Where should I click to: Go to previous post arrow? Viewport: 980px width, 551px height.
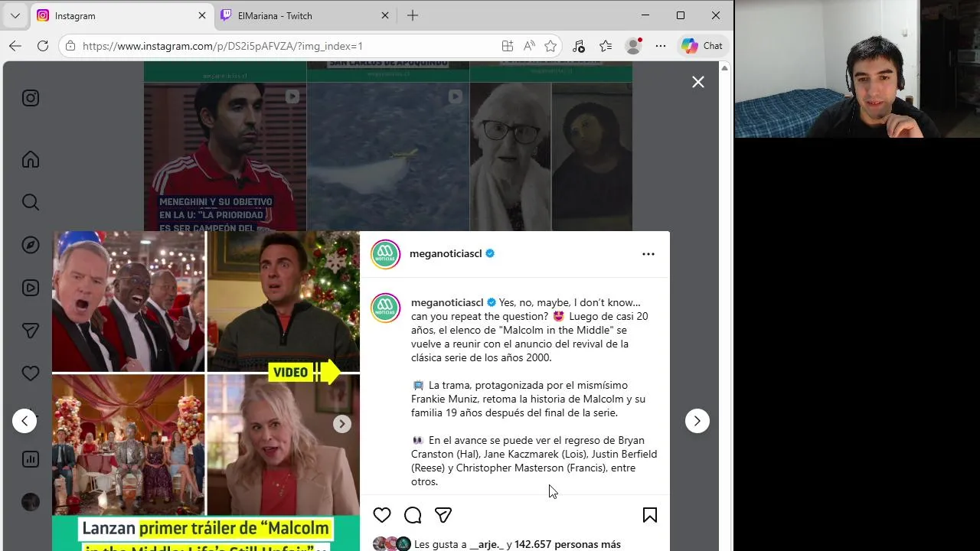coord(24,421)
